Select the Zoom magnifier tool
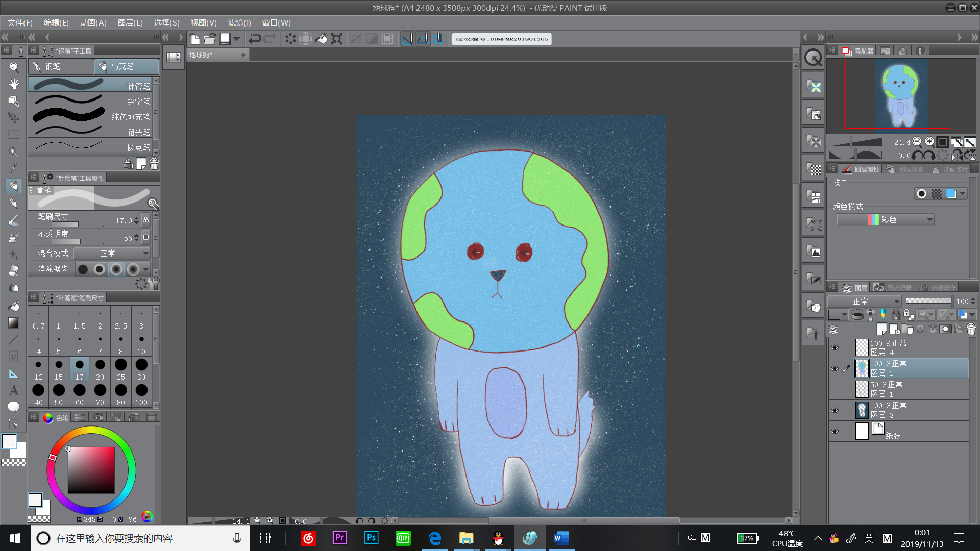This screenshot has width=980, height=551. tap(14, 67)
